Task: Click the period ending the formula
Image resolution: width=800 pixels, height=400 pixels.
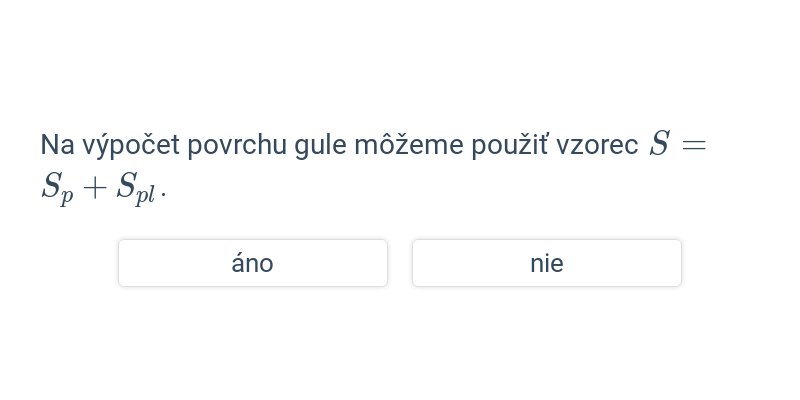Action: (x=163, y=194)
